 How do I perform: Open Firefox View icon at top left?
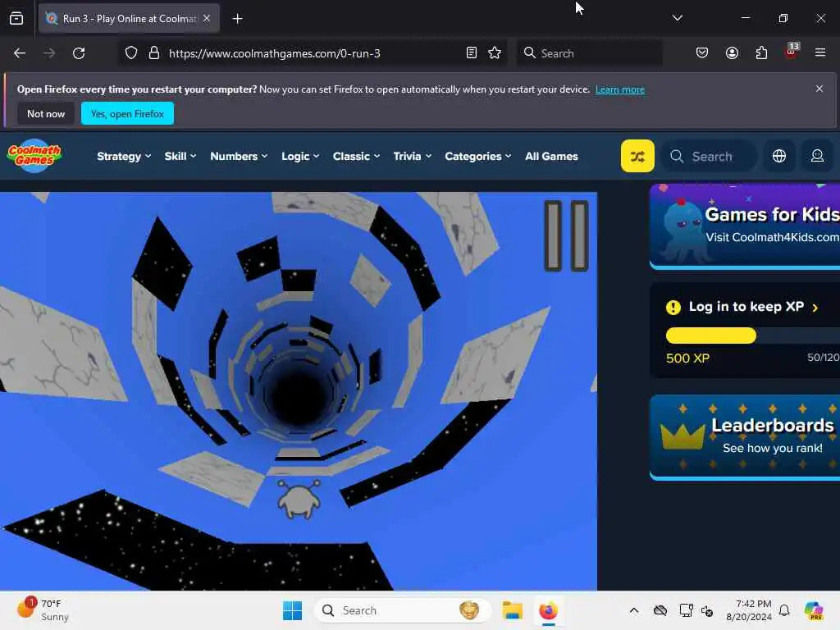tap(16, 18)
